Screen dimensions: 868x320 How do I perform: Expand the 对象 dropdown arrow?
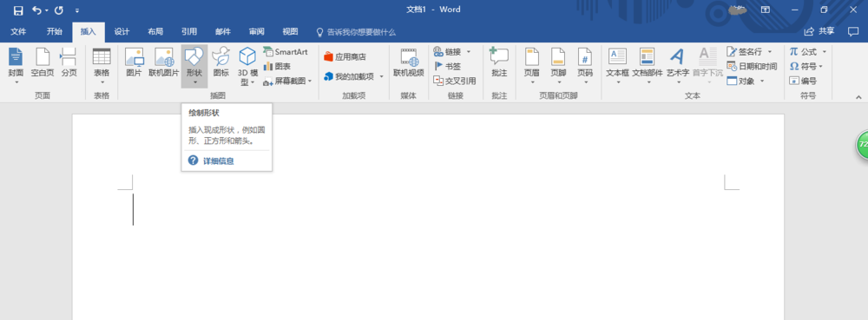[762, 81]
